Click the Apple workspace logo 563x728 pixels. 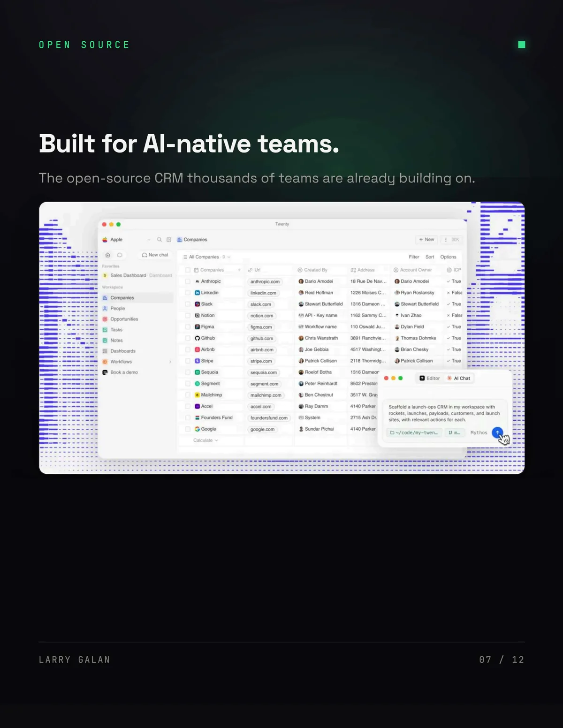pyautogui.click(x=105, y=240)
